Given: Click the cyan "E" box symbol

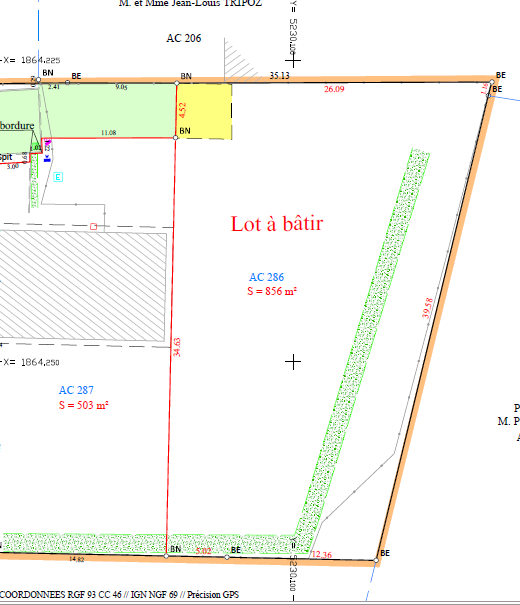Looking at the screenshot, I should [58, 177].
